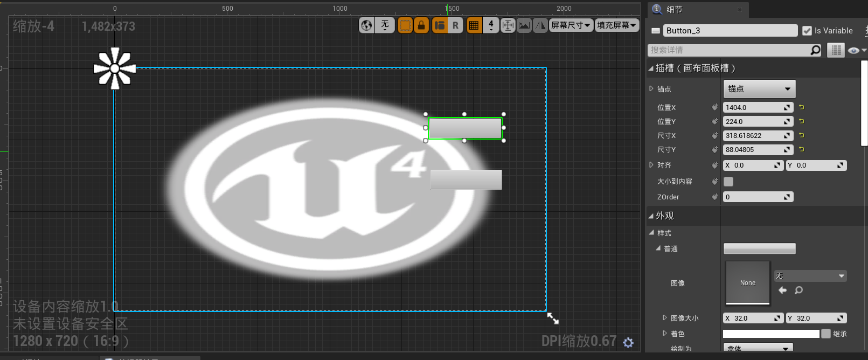Viewport: 868px width, 360px height.
Task: Open the localization globe preview icon
Action: [366, 25]
